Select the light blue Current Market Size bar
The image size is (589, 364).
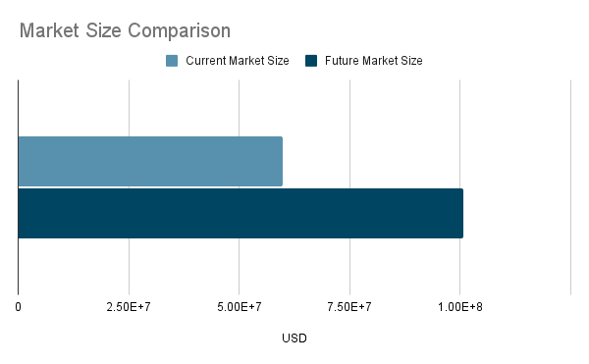coord(150,161)
